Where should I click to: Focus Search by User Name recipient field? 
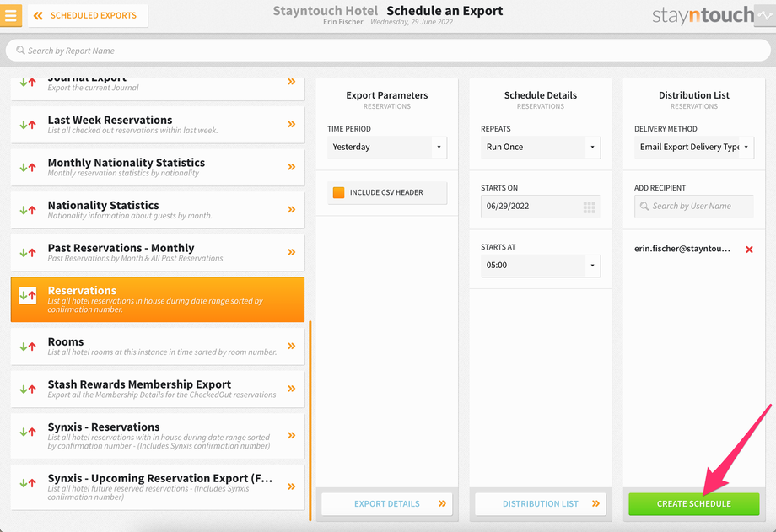(694, 207)
